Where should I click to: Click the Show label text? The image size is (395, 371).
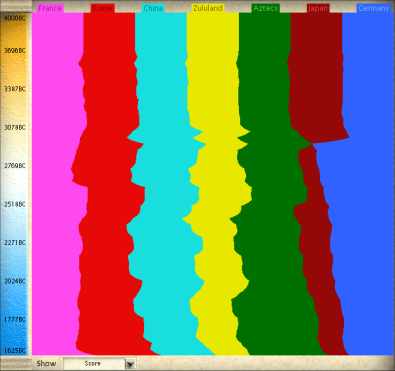click(x=46, y=364)
